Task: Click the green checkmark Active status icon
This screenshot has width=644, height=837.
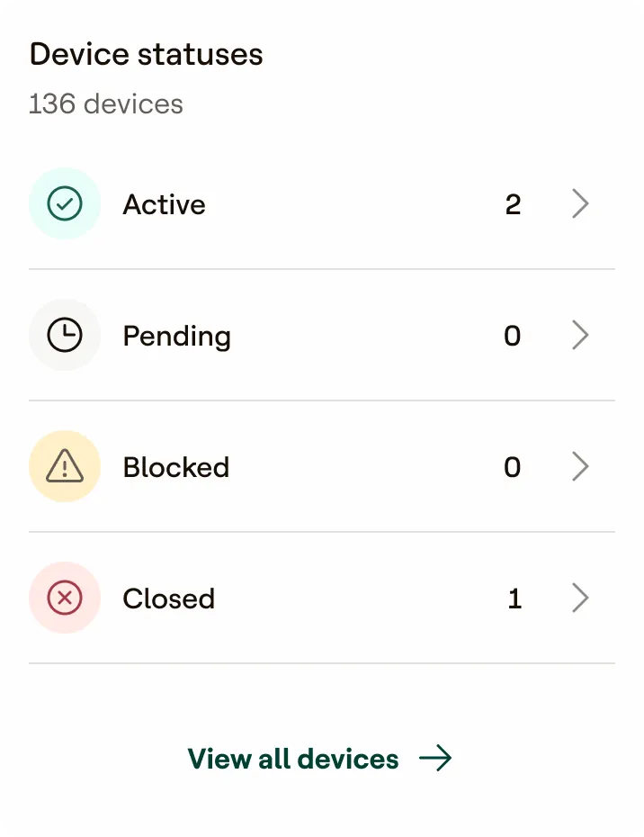Action: pos(65,203)
